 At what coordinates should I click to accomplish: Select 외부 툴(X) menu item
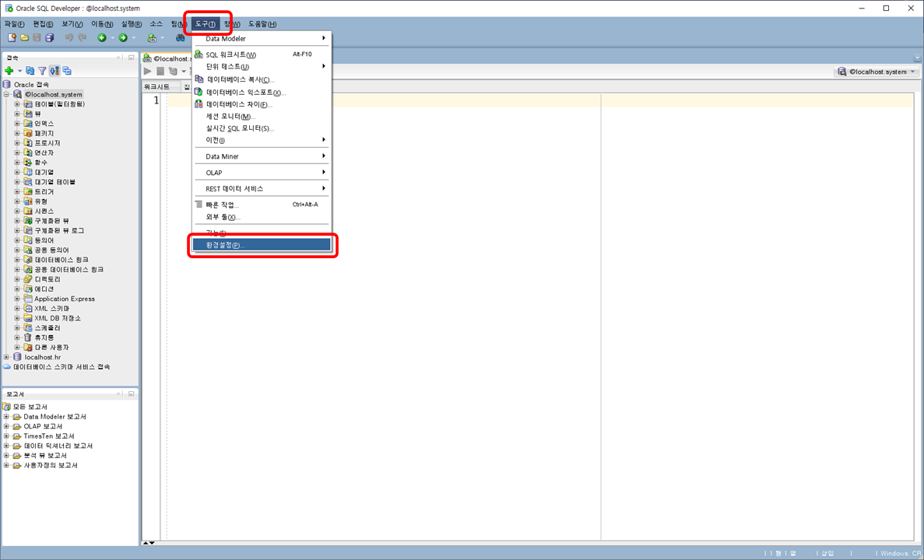click(x=262, y=217)
